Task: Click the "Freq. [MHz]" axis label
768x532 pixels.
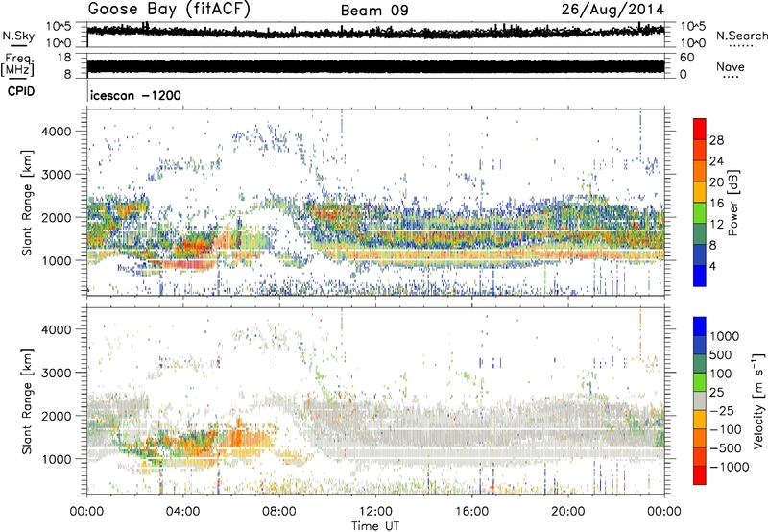Action: tap(17, 65)
